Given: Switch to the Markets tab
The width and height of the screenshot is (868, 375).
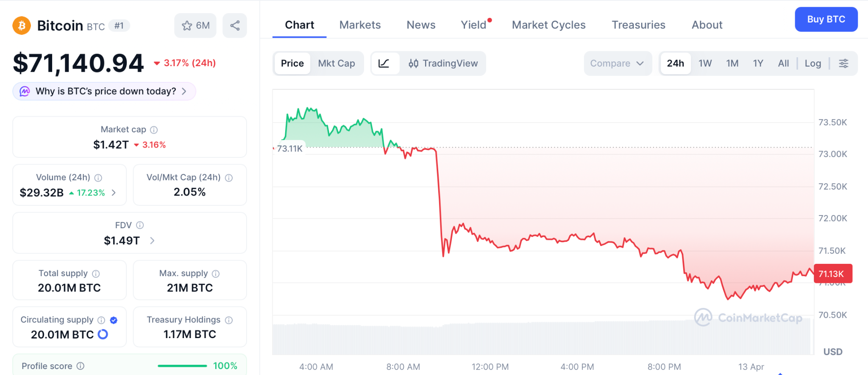Looking at the screenshot, I should 359,25.
